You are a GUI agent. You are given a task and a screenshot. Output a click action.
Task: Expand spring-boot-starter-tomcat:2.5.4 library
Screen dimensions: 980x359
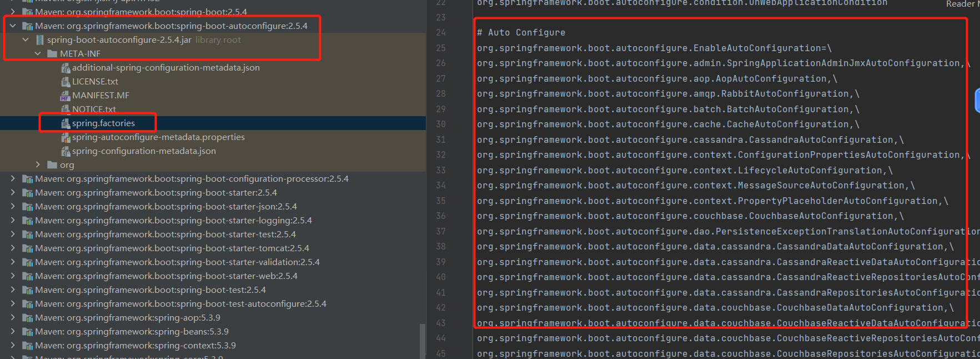tap(13, 248)
